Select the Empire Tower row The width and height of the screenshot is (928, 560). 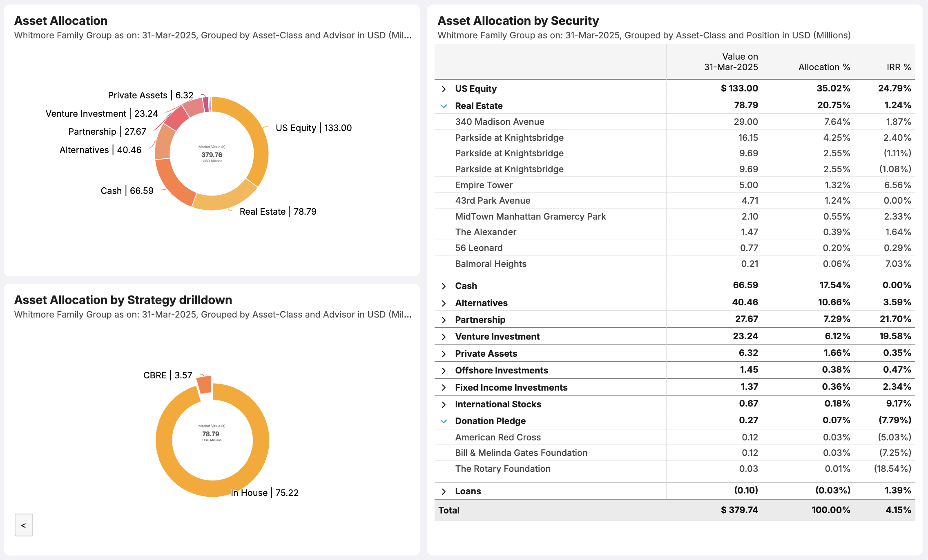[484, 185]
